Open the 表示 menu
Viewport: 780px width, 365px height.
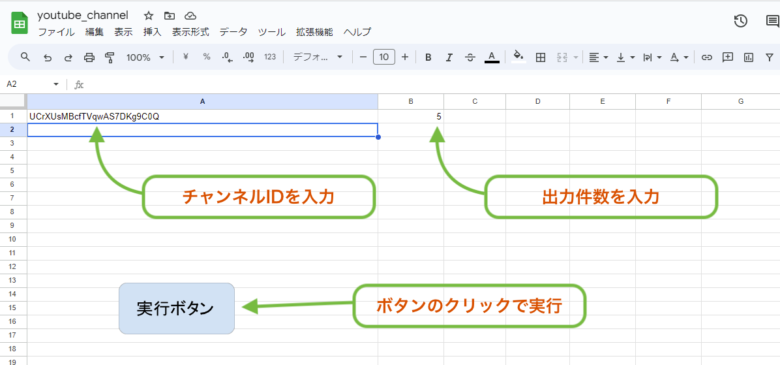pyautogui.click(x=123, y=32)
